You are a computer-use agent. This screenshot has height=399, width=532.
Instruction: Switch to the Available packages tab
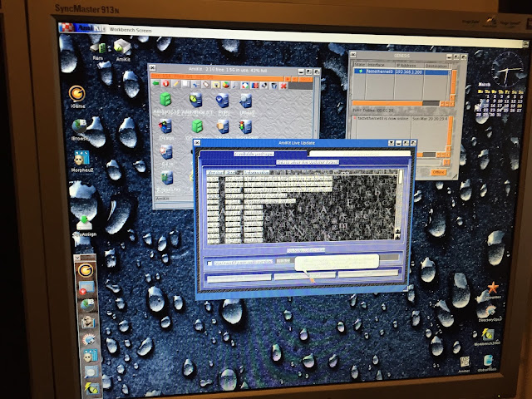tap(254, 154)
